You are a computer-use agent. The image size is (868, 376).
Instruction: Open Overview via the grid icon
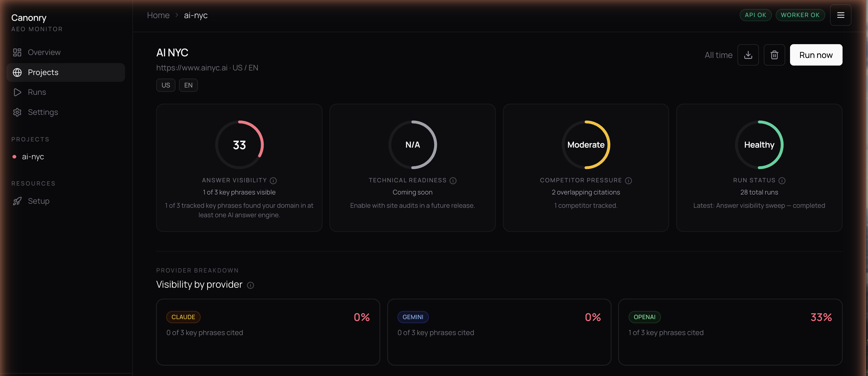pyautogui.click(x=17, y=52)
